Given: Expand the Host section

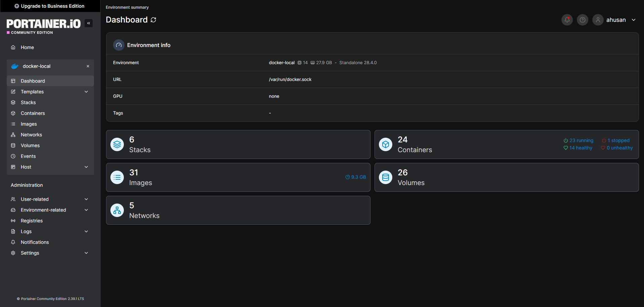Looking at the screenshot, I should [x=26, y=167].
